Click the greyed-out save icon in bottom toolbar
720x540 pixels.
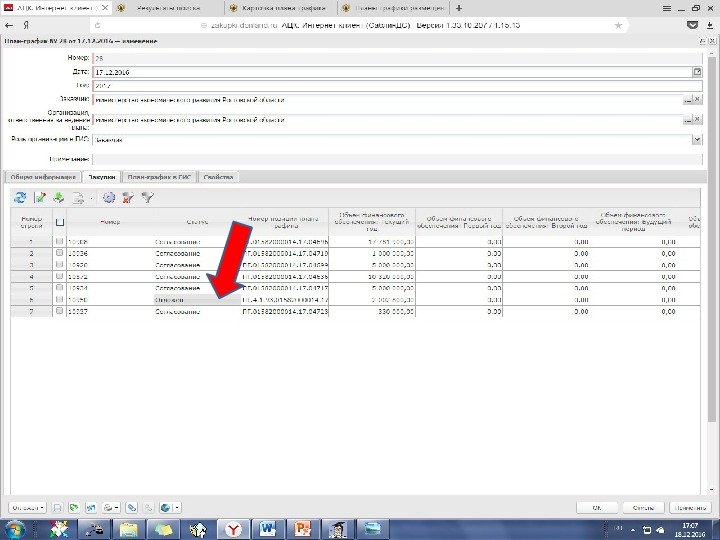[57, 507]
